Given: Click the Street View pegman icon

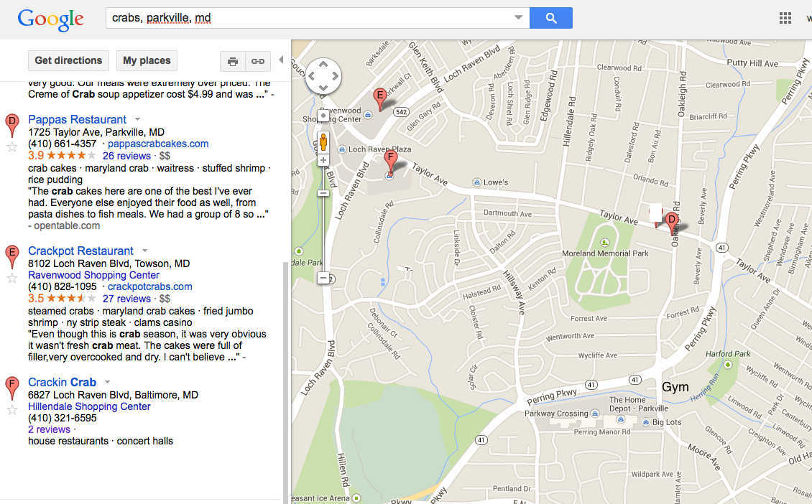Looking at the screenshot, I should click(x=323, y=141).
